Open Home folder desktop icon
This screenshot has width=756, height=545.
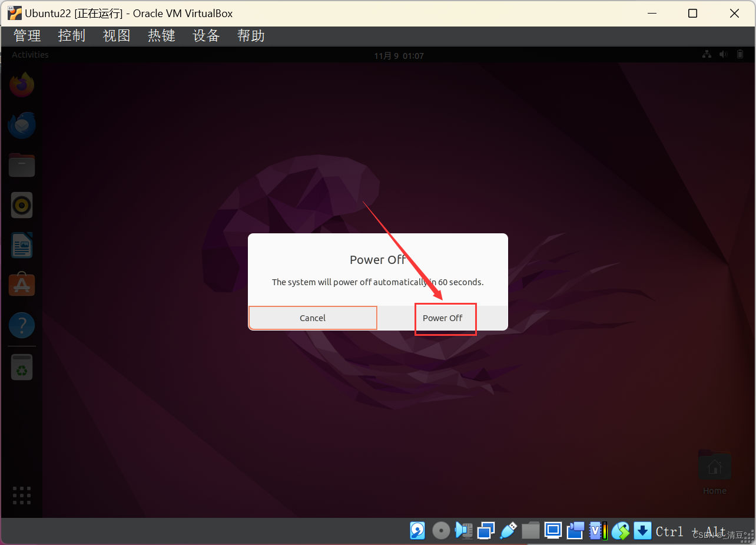point(714,472)
